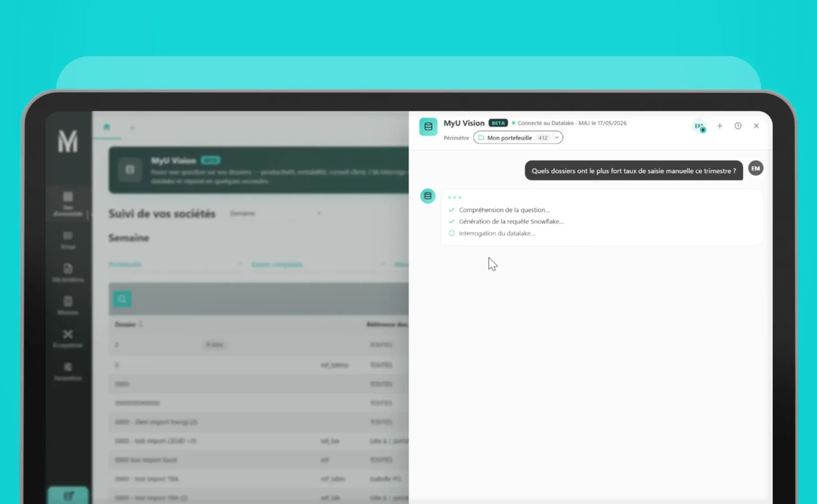Close the MyU Vision chat panel
The height and width of the screenshot is (504, 817).
756,126
